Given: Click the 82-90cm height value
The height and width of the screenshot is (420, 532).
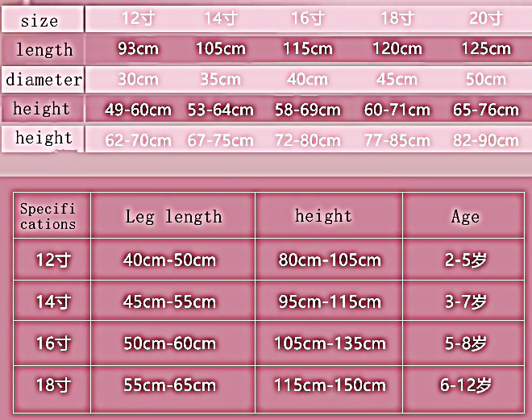Looking at the screenshot, I should tap(486, 140).
